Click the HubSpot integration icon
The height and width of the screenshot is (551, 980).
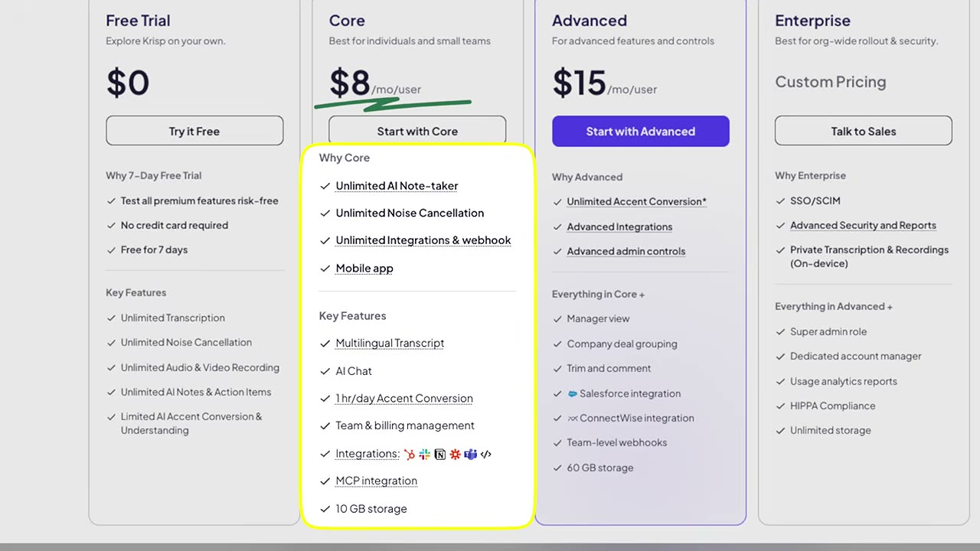pyautogui.click(x=410, y=454)
